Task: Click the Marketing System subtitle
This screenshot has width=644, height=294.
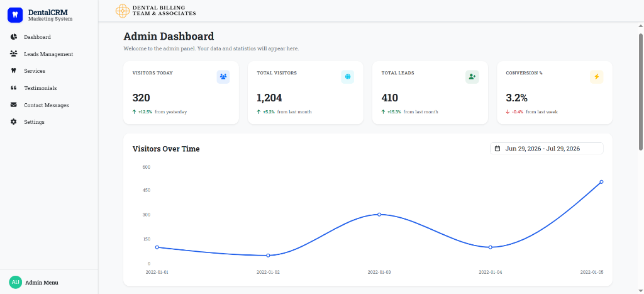Action: point(50,19)
